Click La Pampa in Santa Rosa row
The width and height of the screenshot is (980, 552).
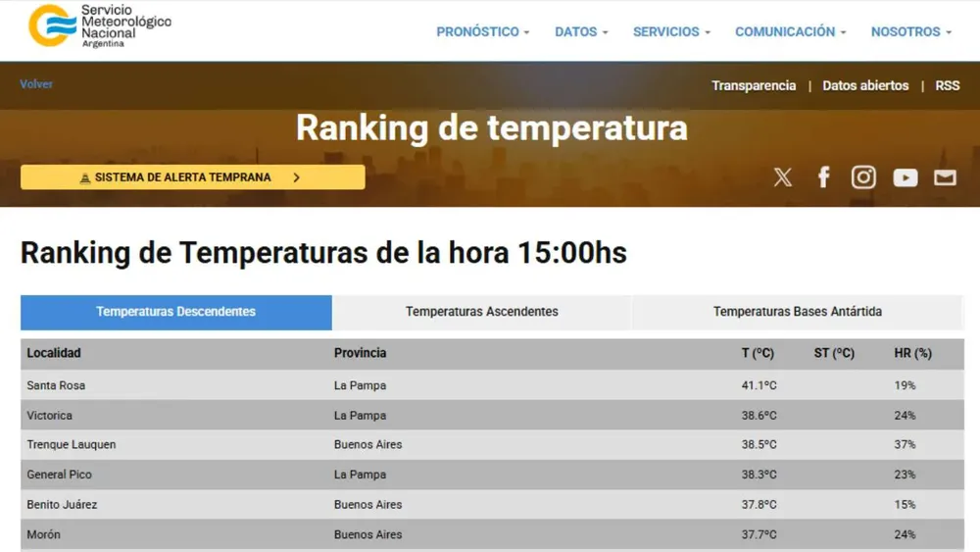tap(360, 385)
